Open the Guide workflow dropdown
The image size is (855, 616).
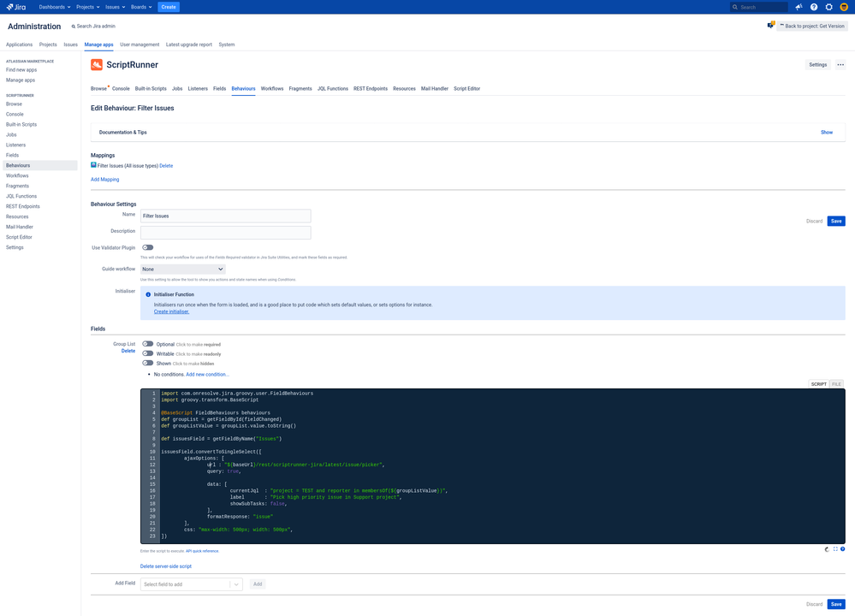tap(182, 269)
